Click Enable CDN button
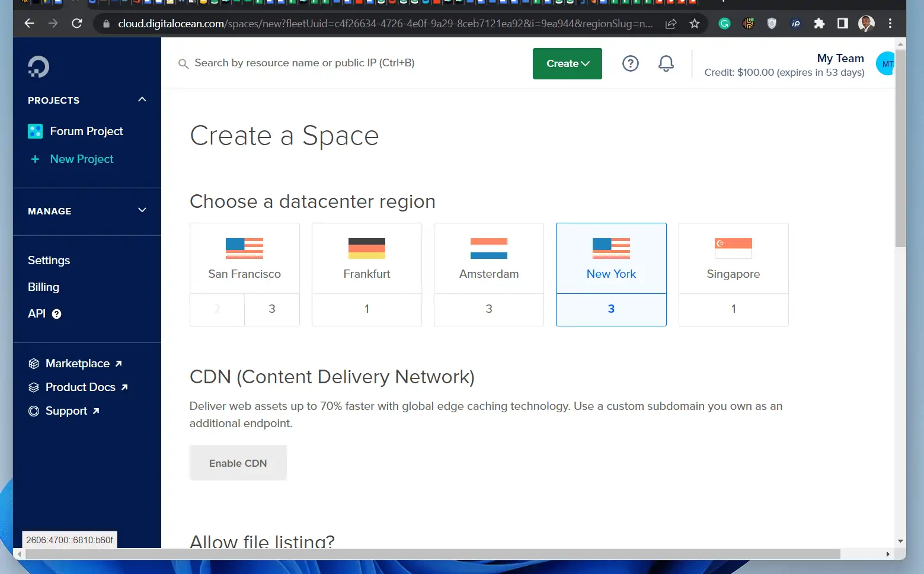 (x=238, y=463)
